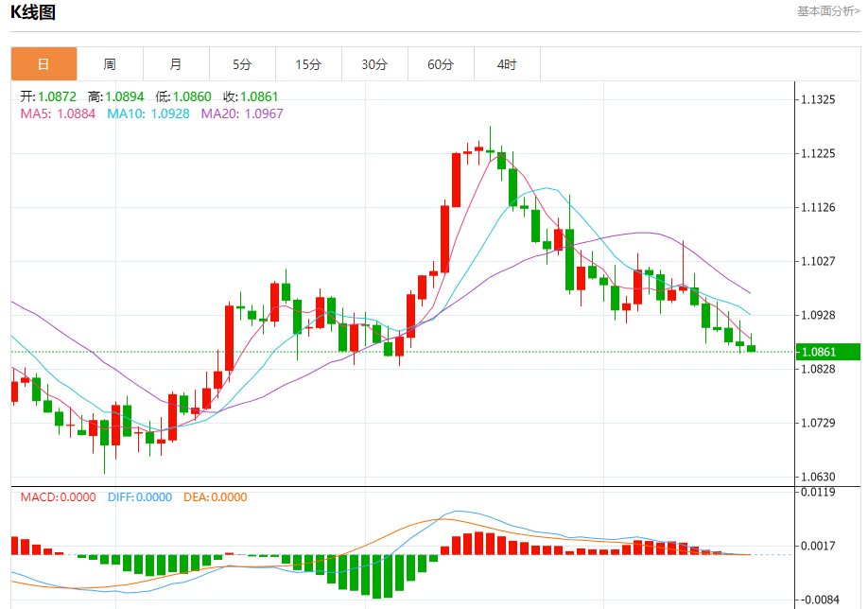
Task: Click the 1.0630 price axis label
Action: click(818, 477)
